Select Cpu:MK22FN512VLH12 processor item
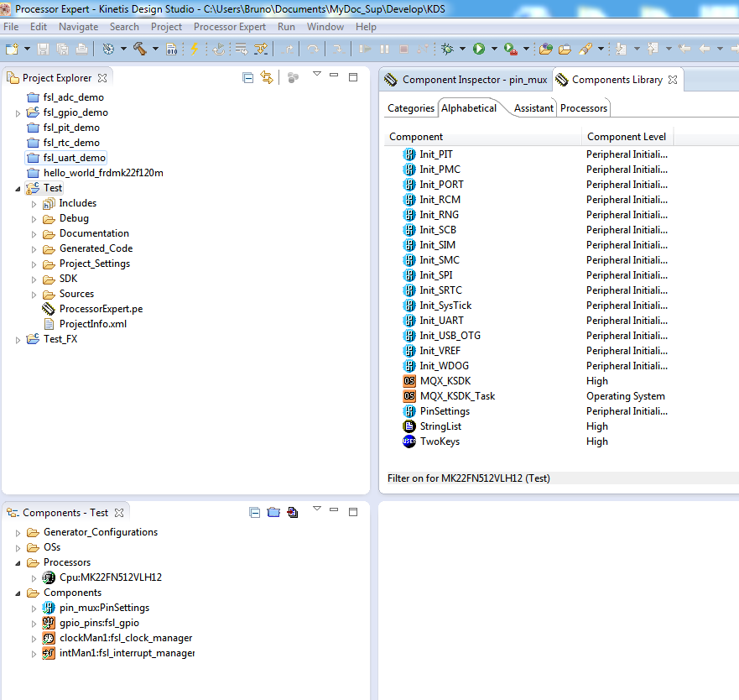 (110, 577)
